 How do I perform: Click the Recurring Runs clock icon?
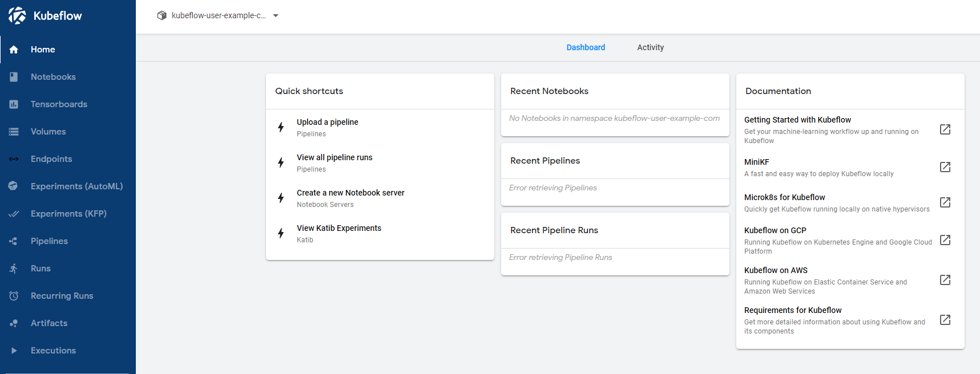tap(14, 296)
